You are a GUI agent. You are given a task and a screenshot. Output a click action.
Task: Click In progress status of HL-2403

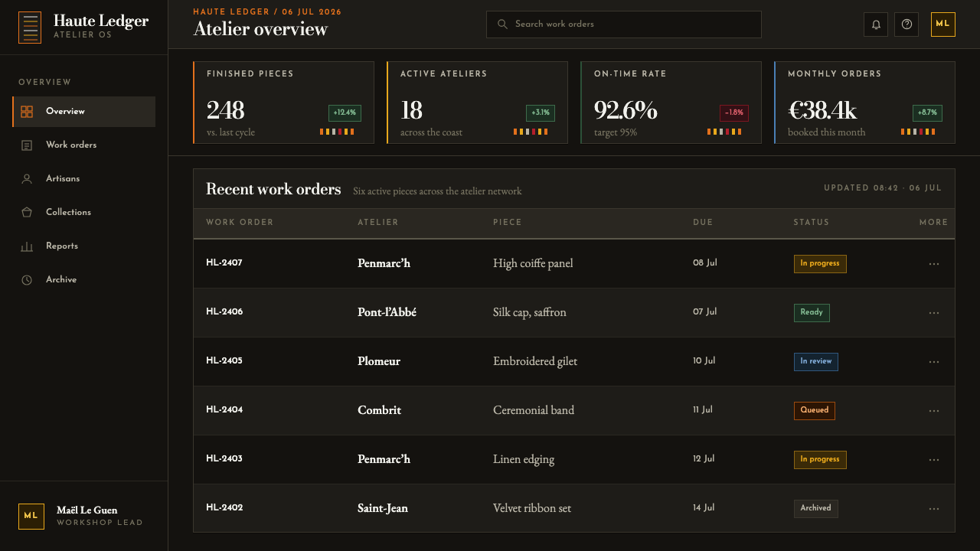pyautogui.click(x=820, y=460)
